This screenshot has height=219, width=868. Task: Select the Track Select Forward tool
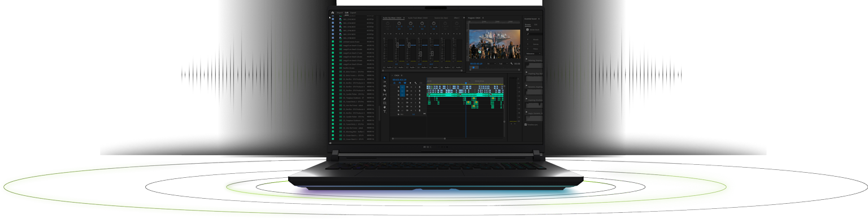[385, 82]
